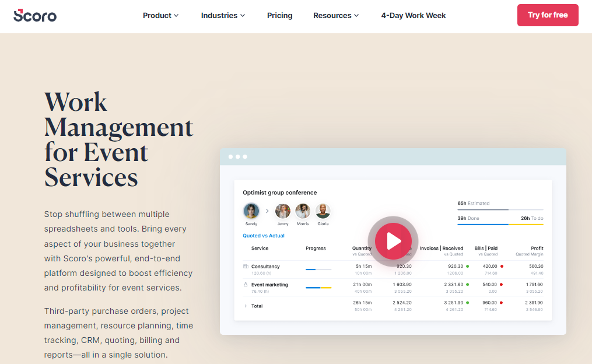
Task: Click the red status dot beside 420.00
Action: (x=502, y=266)
